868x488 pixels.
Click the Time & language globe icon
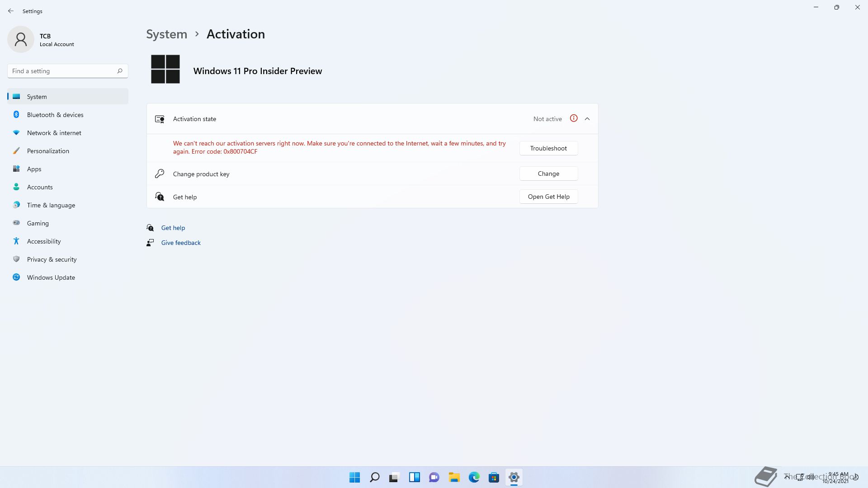[16, 205]
